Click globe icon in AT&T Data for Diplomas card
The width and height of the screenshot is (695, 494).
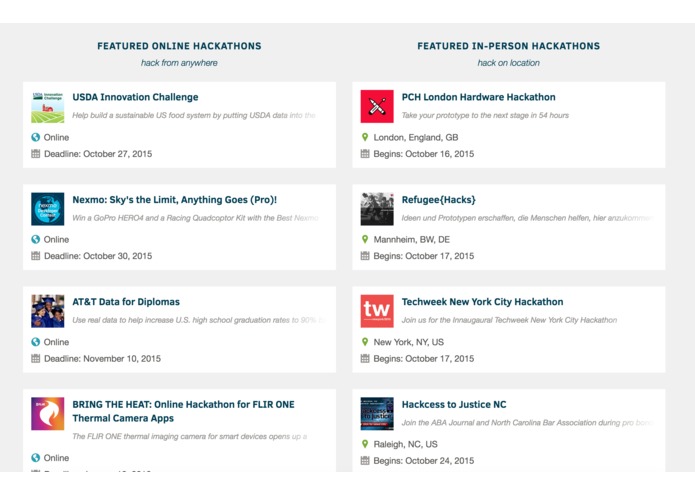(35, 342)
